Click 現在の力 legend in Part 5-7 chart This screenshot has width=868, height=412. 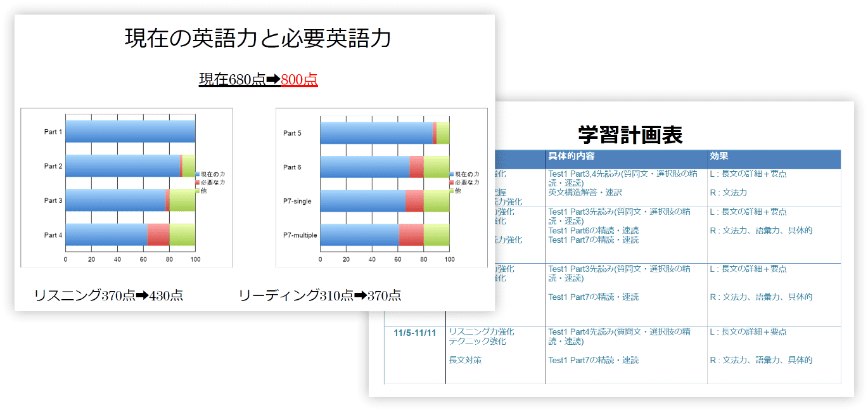click(x=464, y=174)
